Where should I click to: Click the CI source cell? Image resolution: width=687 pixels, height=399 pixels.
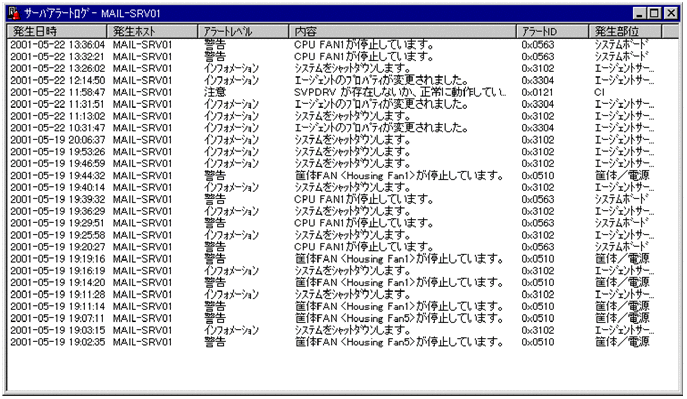[x=599, y=92]
